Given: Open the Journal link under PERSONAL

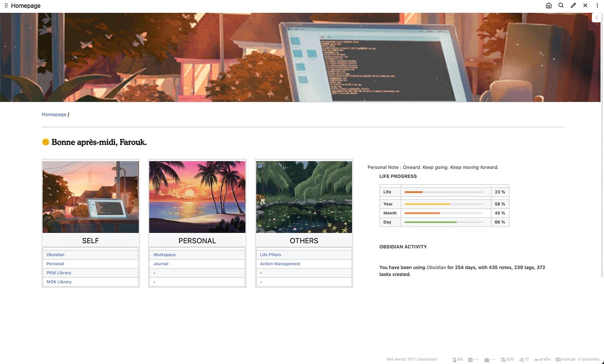Looking at the screenshot, I should pos(161,264).
